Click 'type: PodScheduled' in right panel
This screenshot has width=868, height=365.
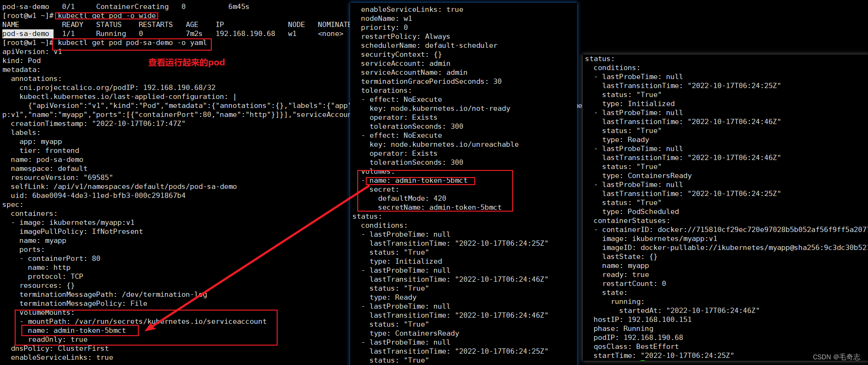[x=641, y=212]
